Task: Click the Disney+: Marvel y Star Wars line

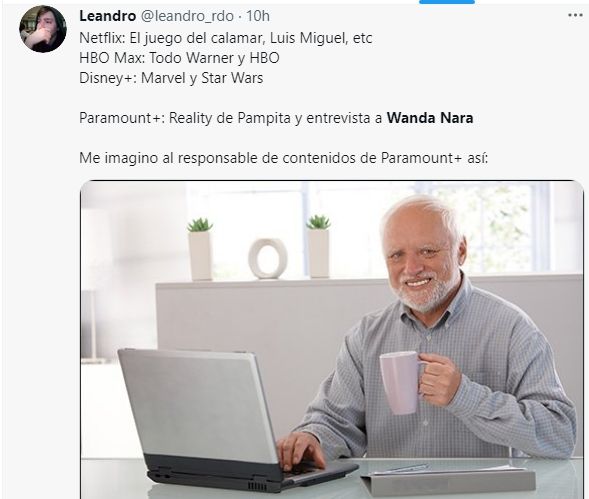Action: (171, 78)
